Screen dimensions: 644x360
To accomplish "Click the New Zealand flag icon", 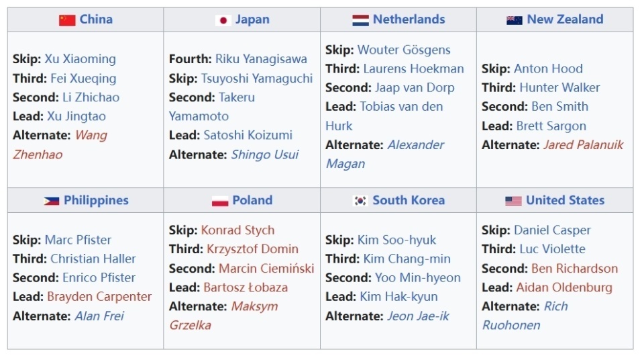I will [x=515, y=20].
